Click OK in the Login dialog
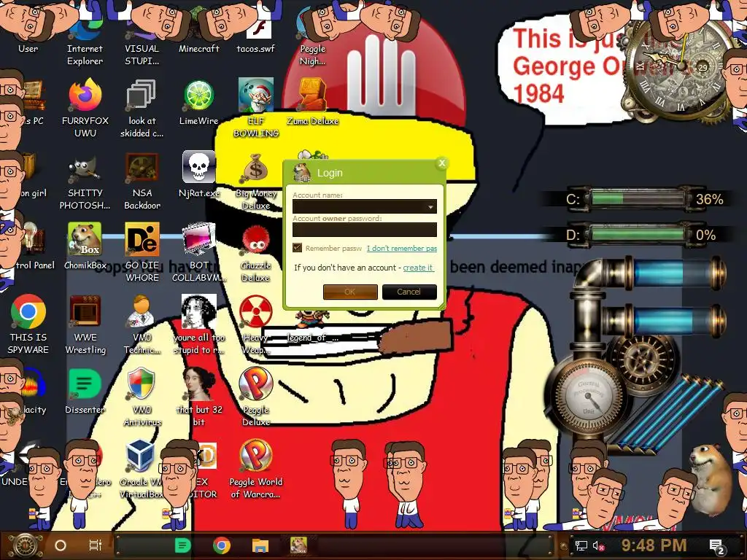The image size is (747, 560). tap(350, 292)
